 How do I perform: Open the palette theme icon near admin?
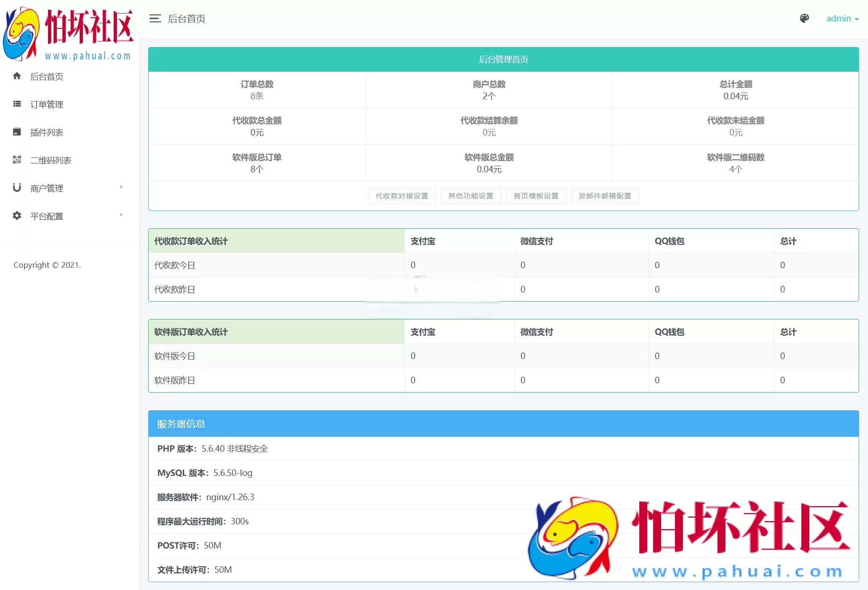(805, 19)
